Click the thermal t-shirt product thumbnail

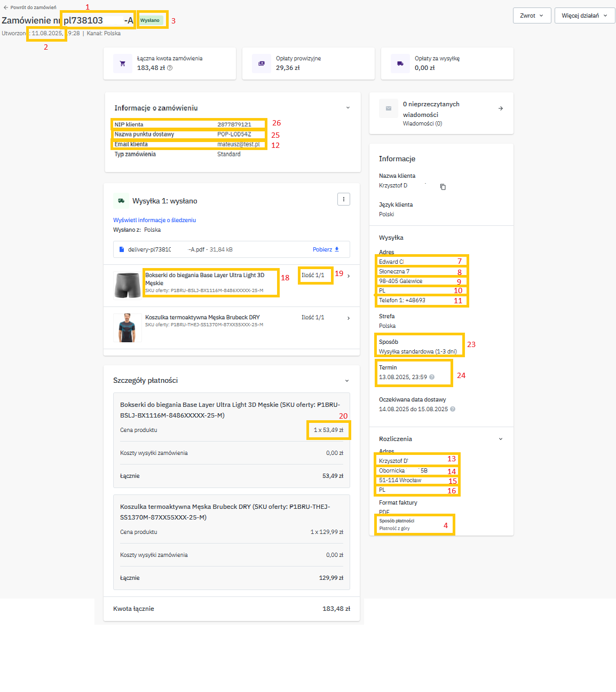(x=128, y=327)
